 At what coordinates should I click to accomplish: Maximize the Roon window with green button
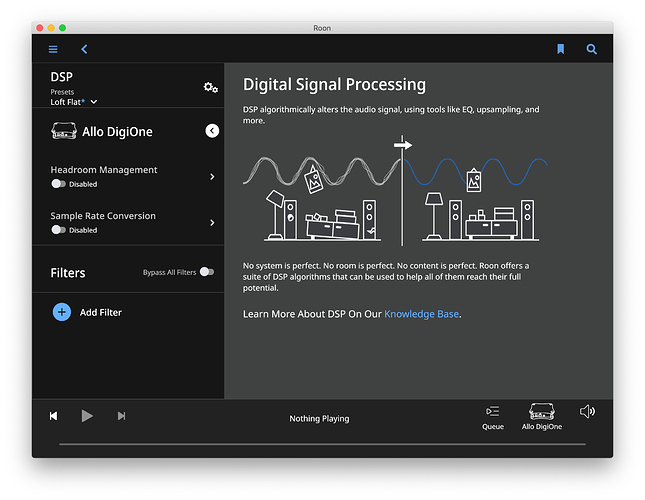tap(63, 28)
